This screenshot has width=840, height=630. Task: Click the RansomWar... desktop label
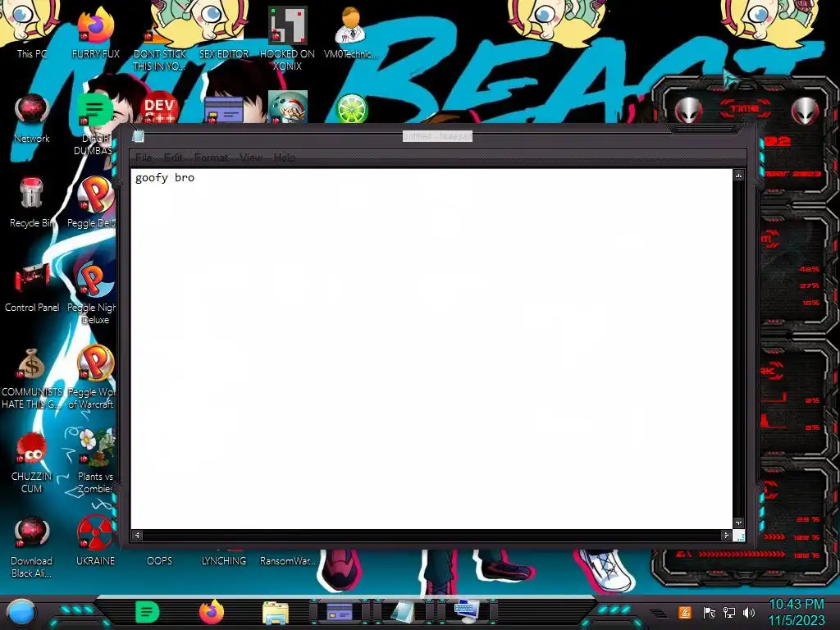coord(287,560)
